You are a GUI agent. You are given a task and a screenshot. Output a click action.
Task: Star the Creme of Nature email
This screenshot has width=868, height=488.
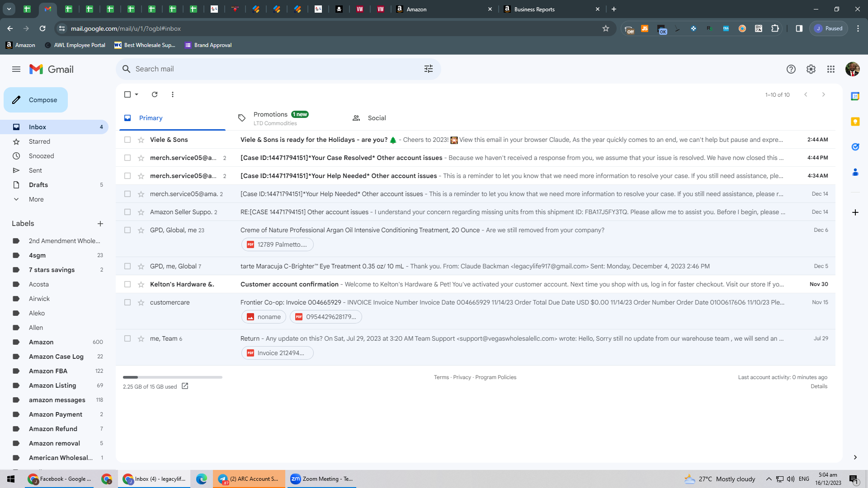pyautogui.click(x=141, y=230)
